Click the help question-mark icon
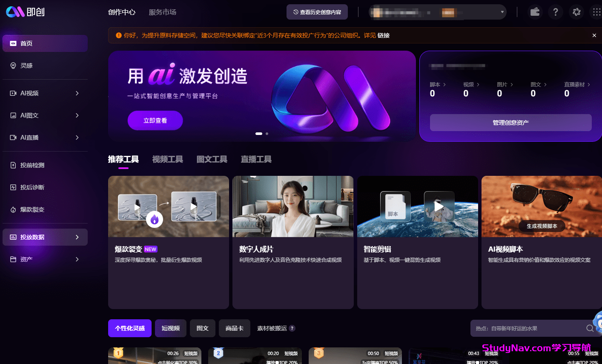 click(556, 12)
